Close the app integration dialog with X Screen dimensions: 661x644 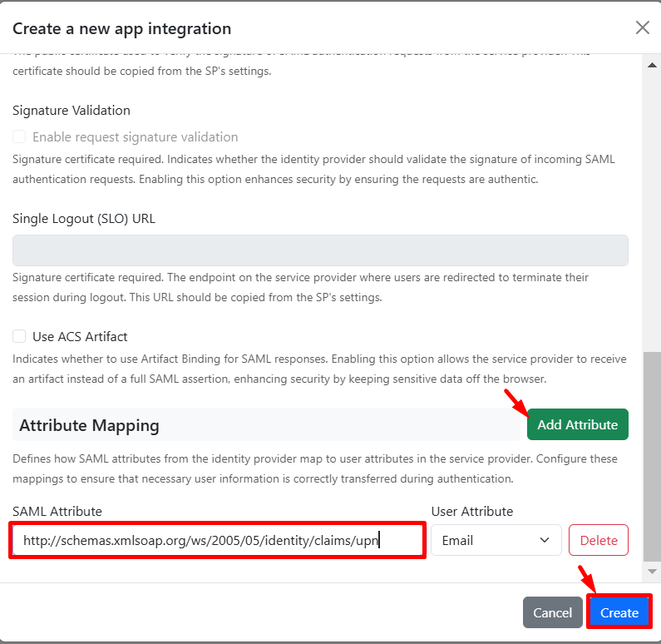pos(642,27)
